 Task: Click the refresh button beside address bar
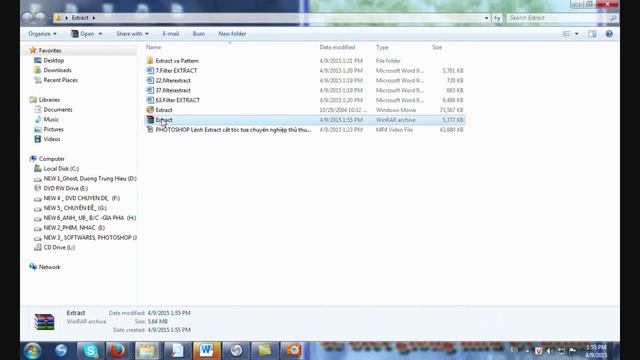coord(497,18)
